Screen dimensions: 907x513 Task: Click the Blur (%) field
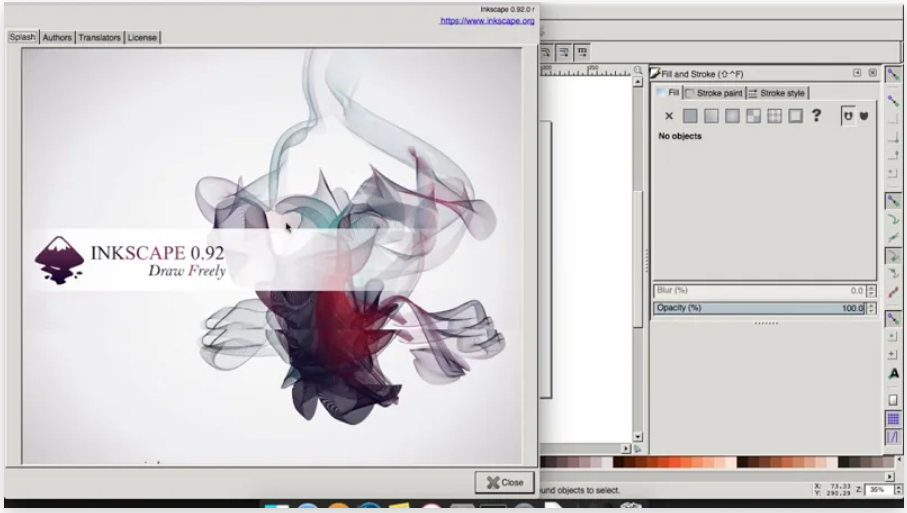[759, 290]
